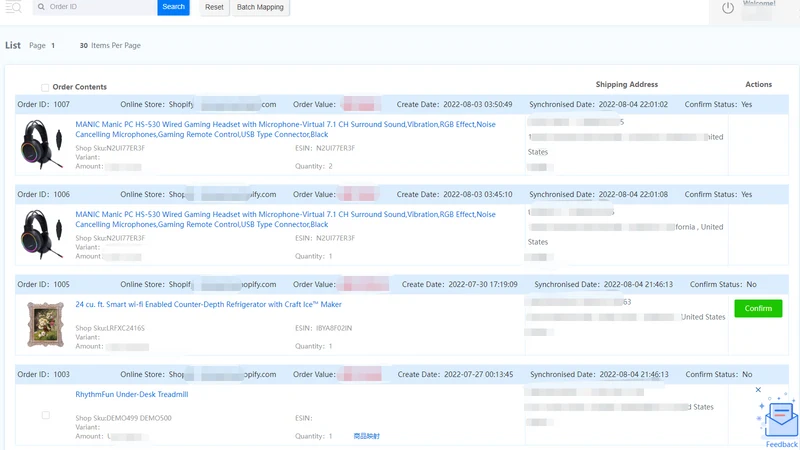Select text 'Order ID: 1005'

pyautogui.click(x=43, y=285)
